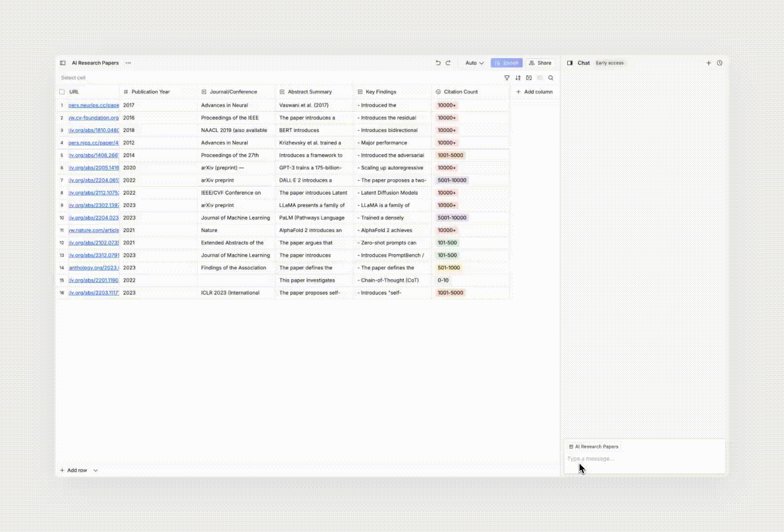
Task: Click the URL column header
Action: (94, 92)
